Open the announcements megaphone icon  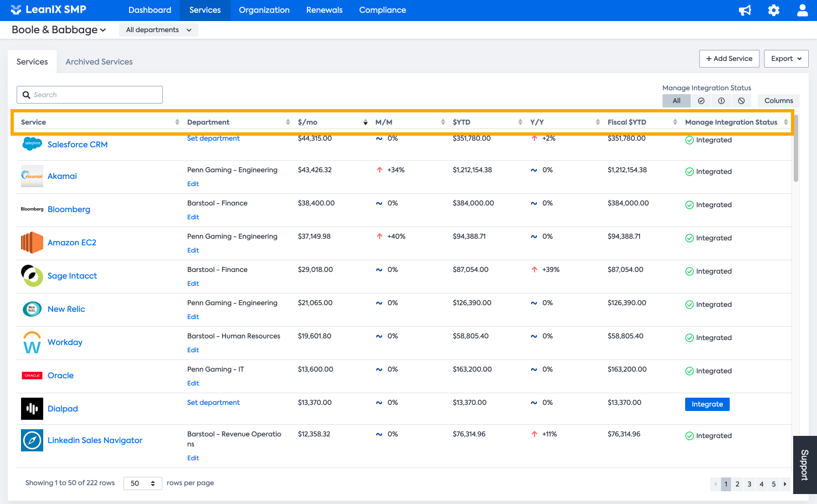745,11
